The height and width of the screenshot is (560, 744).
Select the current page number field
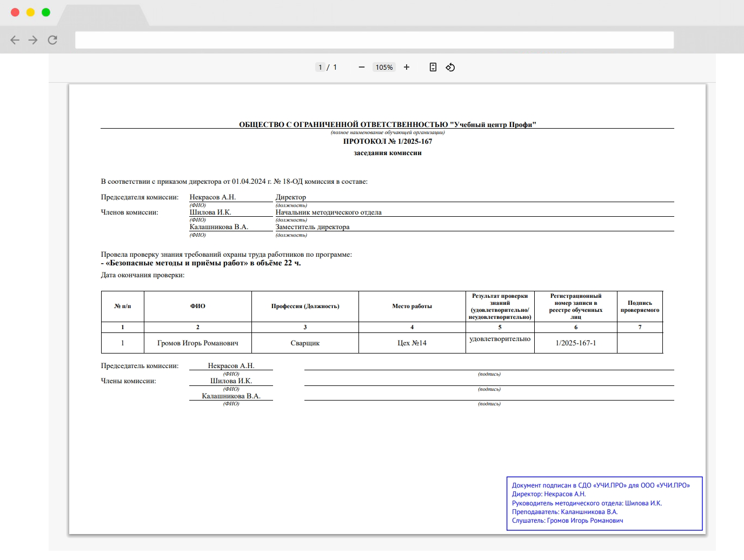click(x=321, y=67)
